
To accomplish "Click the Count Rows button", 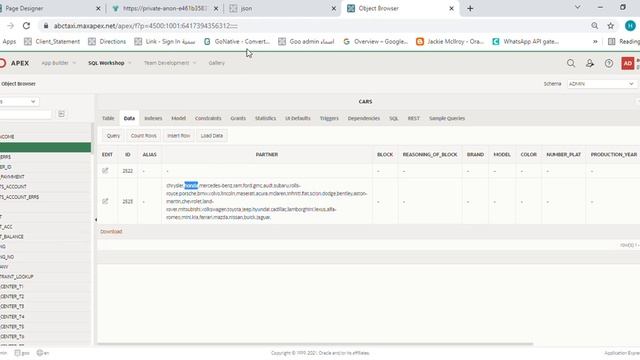I will (143, 136).
